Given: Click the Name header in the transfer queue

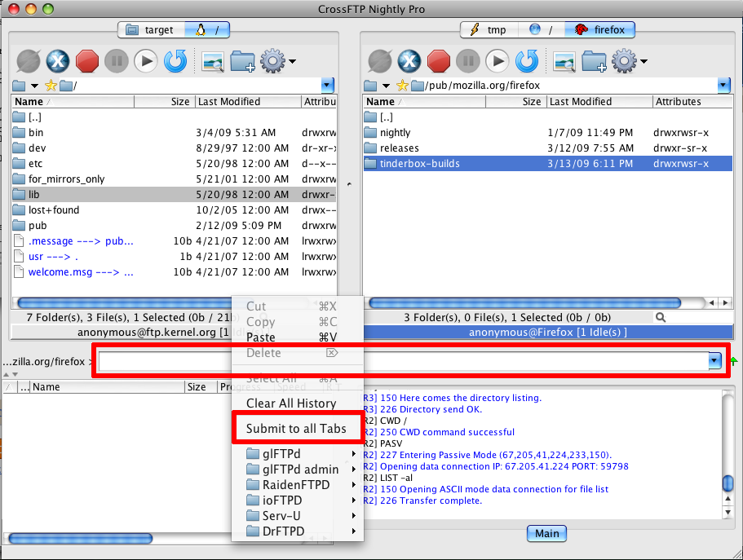Looking at the screenshot, I should [x=108, y=387].
